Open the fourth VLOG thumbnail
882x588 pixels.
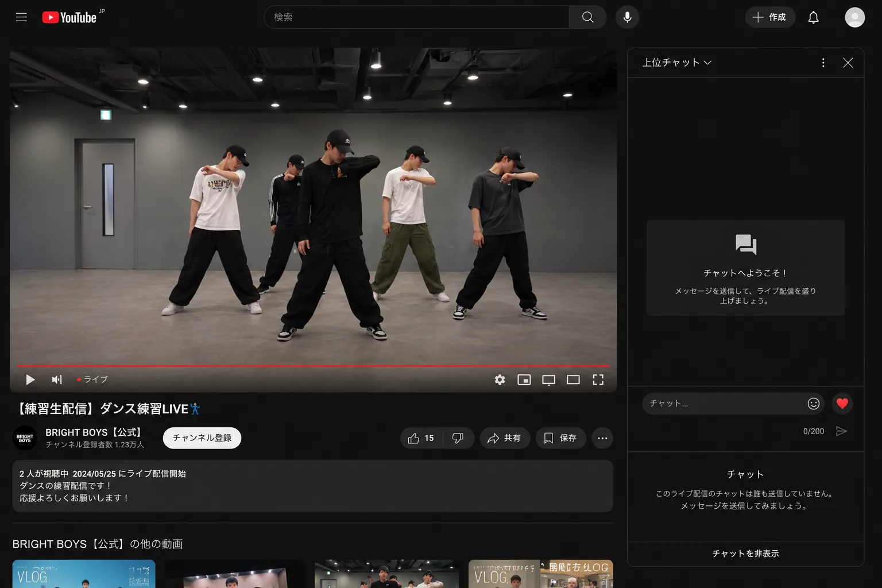(x=540, y=574)
